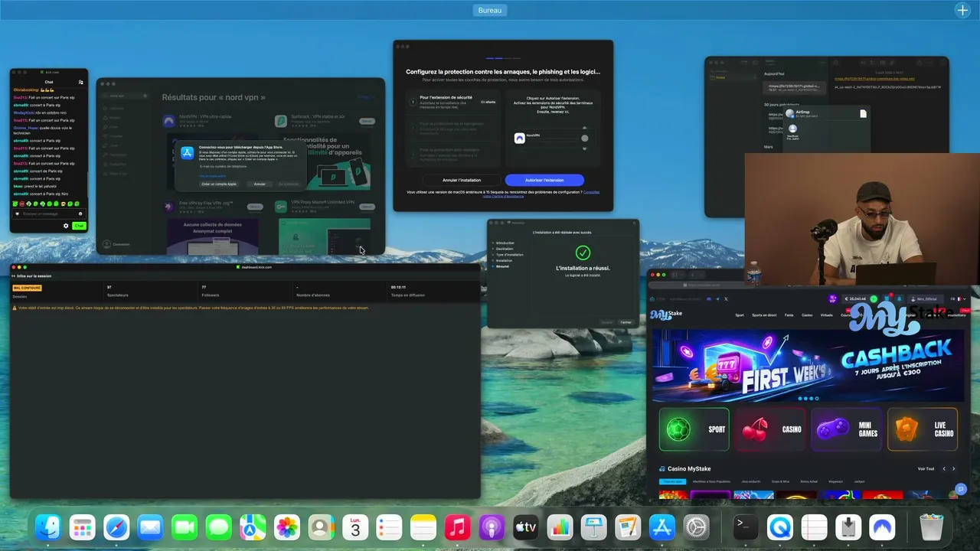Open the MINI GAMES category card

tap(846, 429)
